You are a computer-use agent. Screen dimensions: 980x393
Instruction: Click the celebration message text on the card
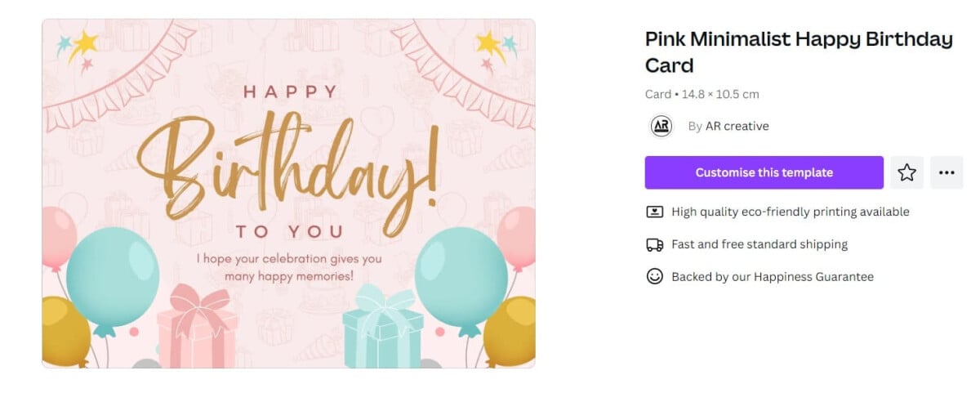(x=289, y=267)
